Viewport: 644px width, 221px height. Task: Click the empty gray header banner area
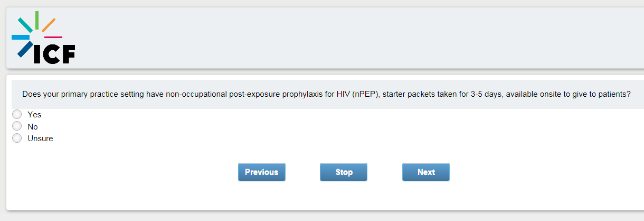[343, 37]
